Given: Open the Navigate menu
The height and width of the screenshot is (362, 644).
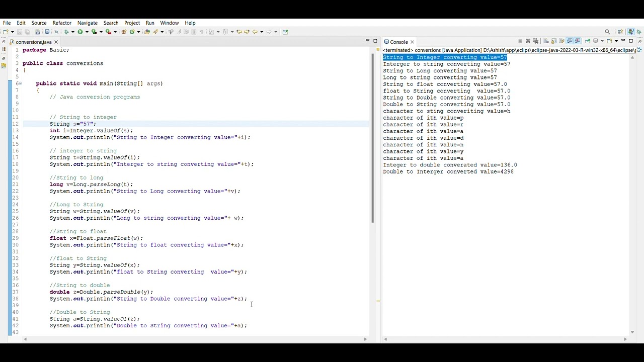Looking at the screenshot, I should [x=88, y=23].
